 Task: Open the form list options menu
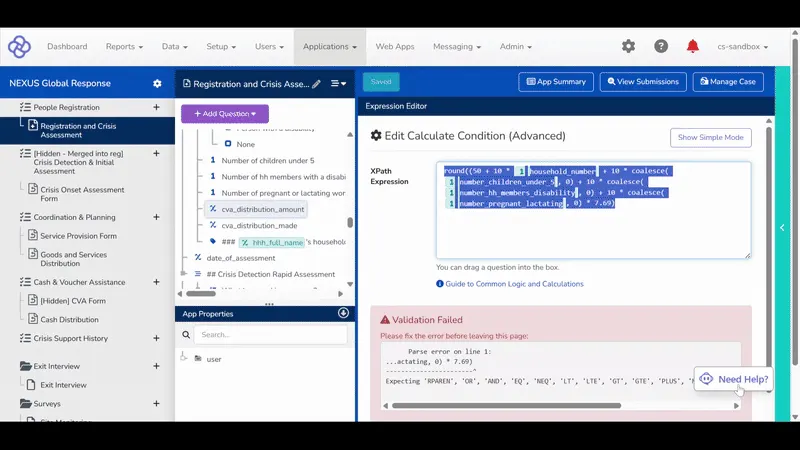(x=338, y=84)
